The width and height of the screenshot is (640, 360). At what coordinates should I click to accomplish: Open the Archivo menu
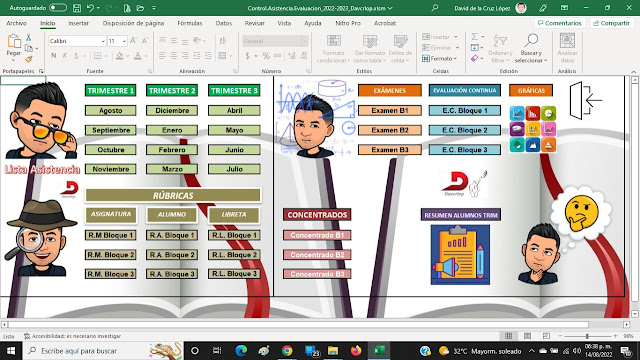tap(16, 23)
